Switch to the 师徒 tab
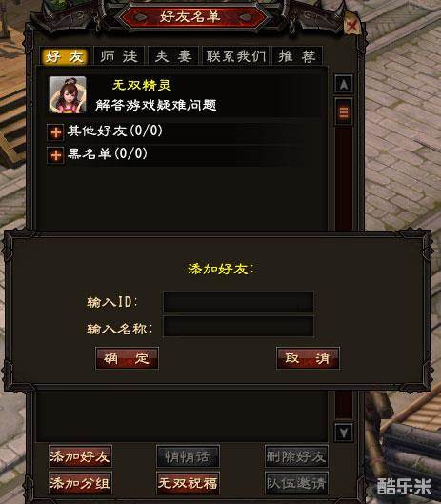Image resolution: width=441 pixels, height=504 pixels. pos(119,56)
